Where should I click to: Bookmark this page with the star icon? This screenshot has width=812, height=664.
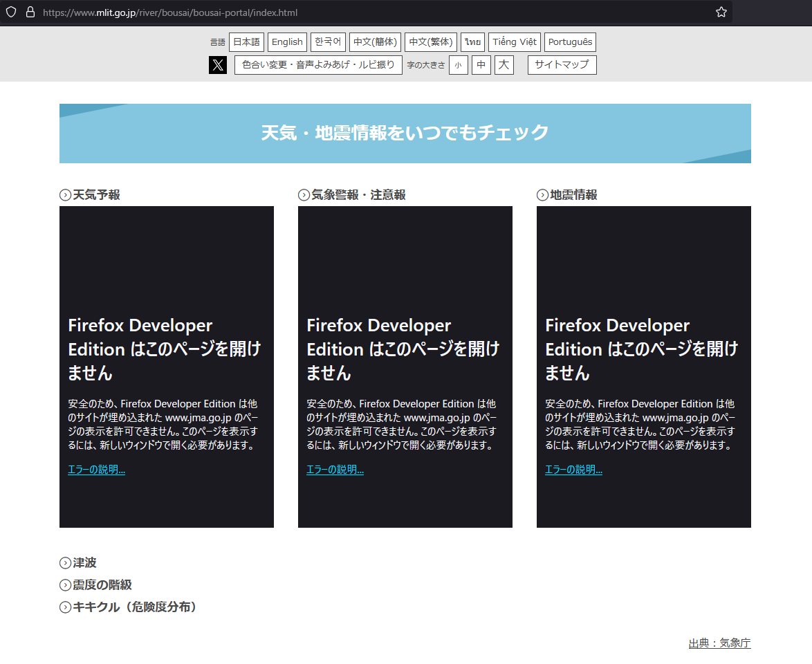tap(721, 12)
